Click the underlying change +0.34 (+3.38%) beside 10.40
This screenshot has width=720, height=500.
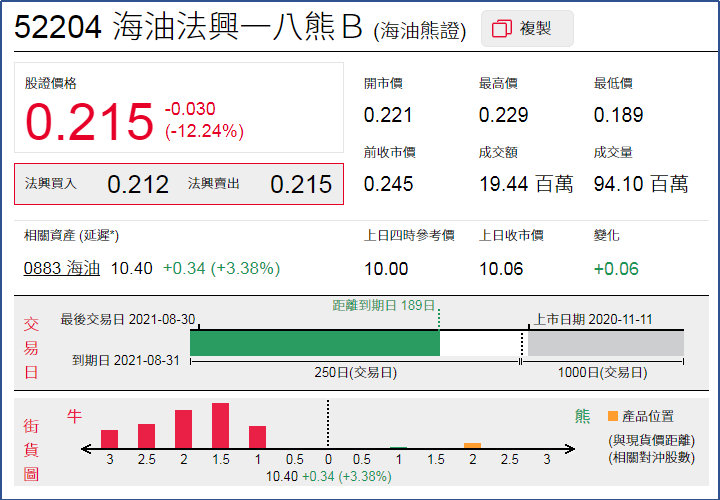point(221,268)
